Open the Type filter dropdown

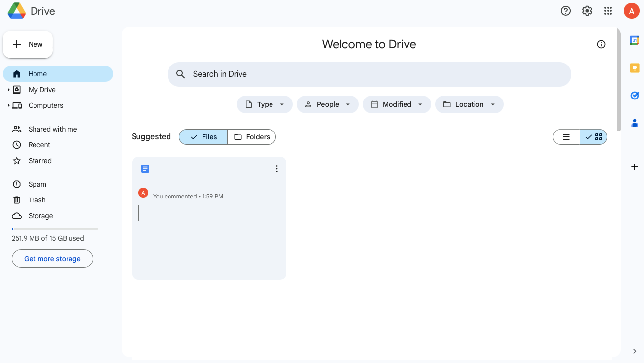[x=265, y=104]
